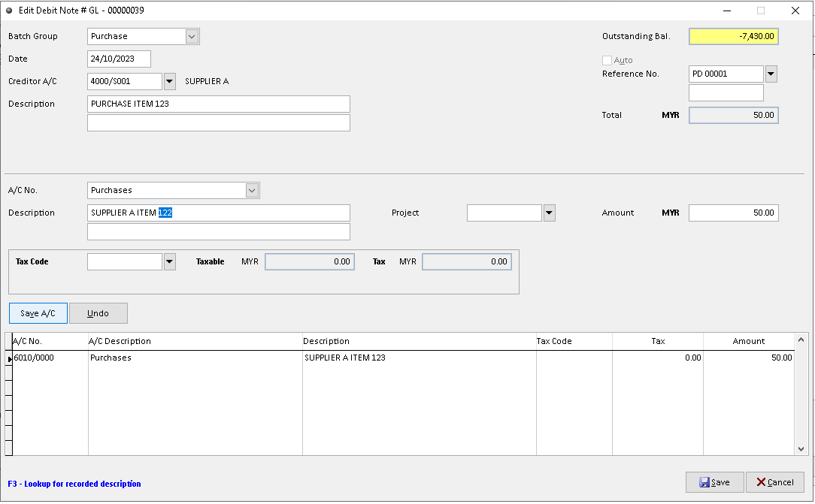815x504 pixels.
Task: Click the A/C Description column header
Action: [195, 341]
